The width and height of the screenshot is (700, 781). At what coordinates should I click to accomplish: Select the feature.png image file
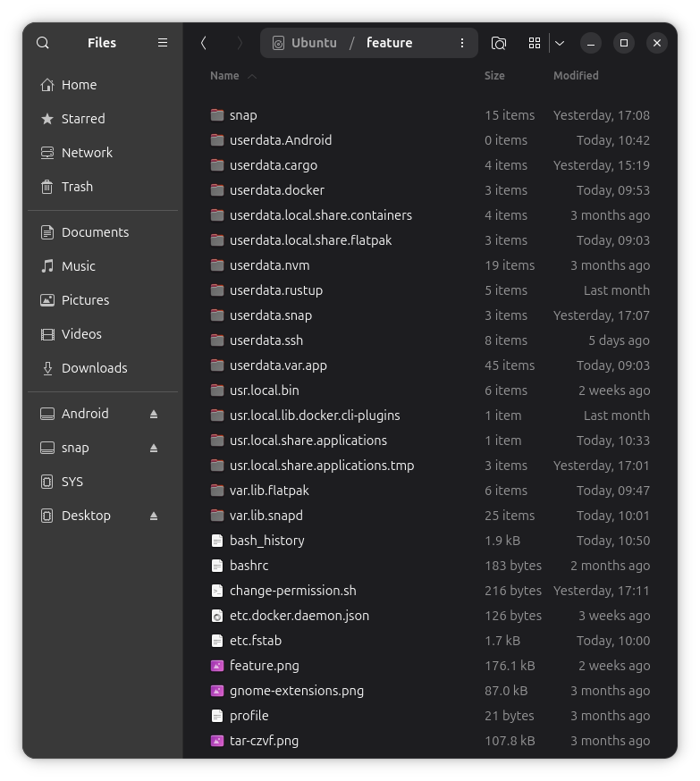(264, 666)
